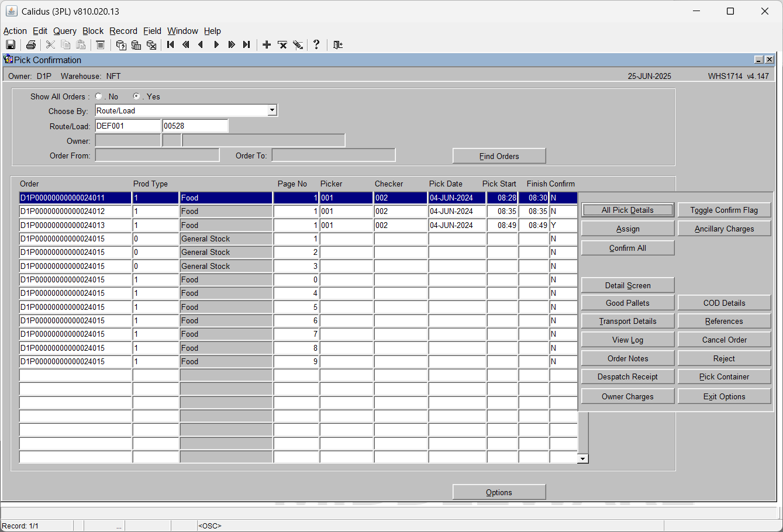
Task: Click the Owner Charges button
Action: coord(628,396)
